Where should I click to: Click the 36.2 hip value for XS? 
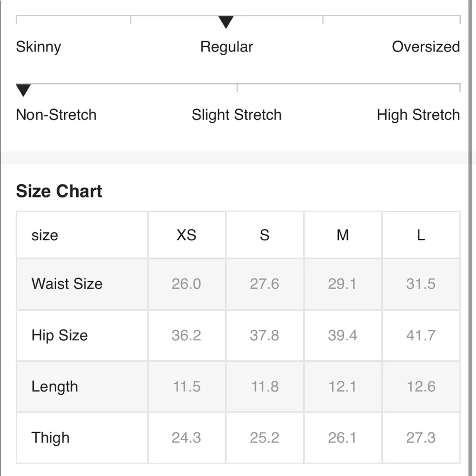[x=186, y=335]
